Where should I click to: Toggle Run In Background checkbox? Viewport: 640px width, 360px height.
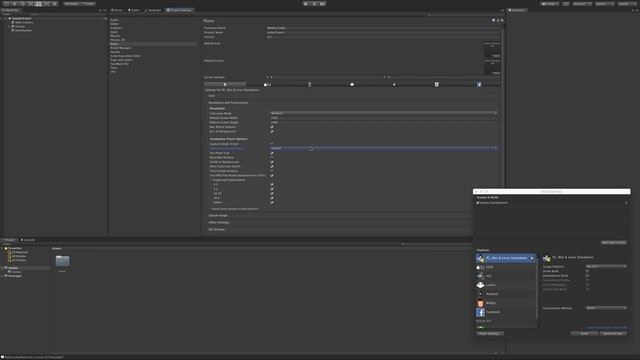pyautogui.click(x=272, y=131)
